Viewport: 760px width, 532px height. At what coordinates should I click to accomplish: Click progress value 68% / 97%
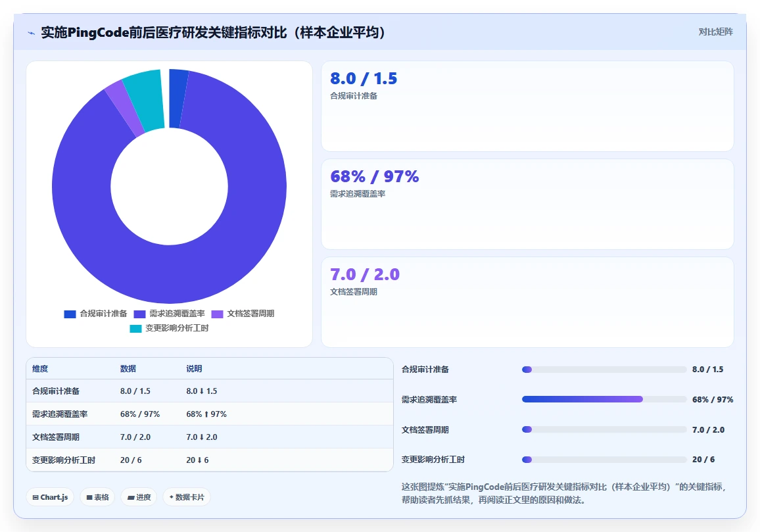[x=713, y=400]
